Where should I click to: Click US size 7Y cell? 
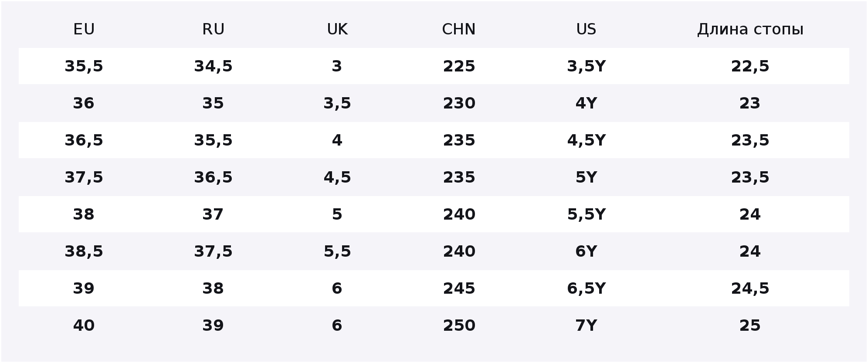coord(586,326)
